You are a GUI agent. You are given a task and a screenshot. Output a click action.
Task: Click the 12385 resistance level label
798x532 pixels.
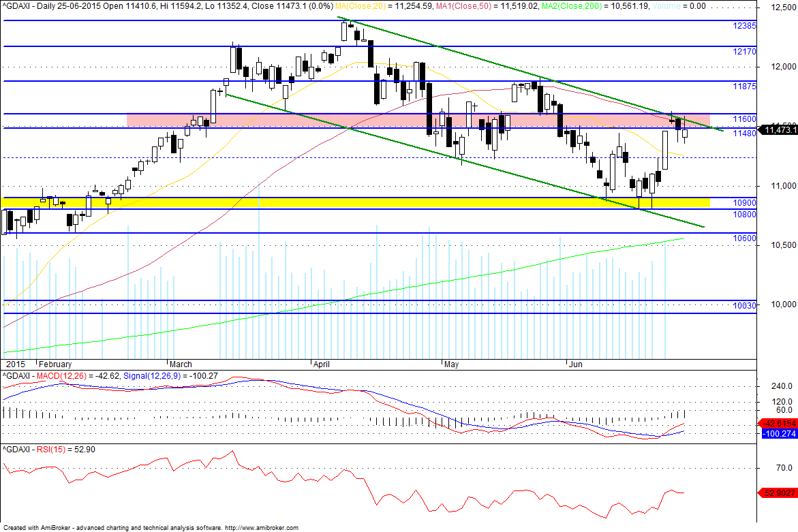[745, 26]
